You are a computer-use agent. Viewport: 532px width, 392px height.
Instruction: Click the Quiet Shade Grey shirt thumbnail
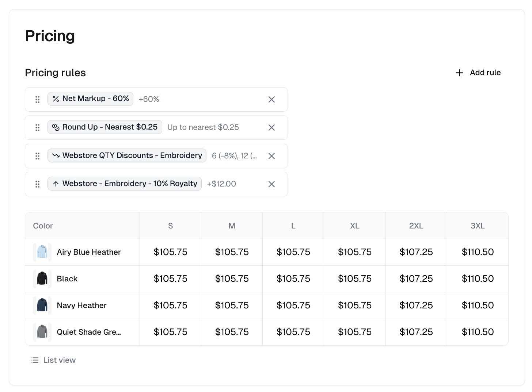tap(42, 332)
